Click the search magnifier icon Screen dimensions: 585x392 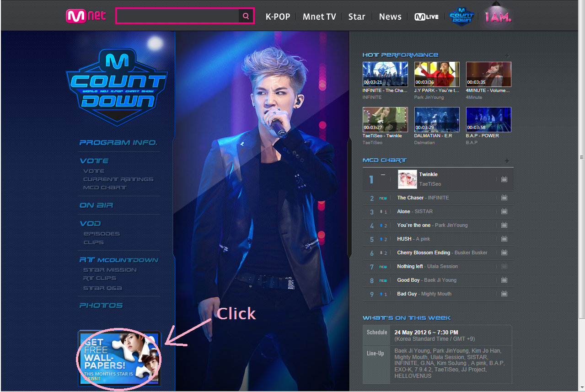tap(246, 16)
